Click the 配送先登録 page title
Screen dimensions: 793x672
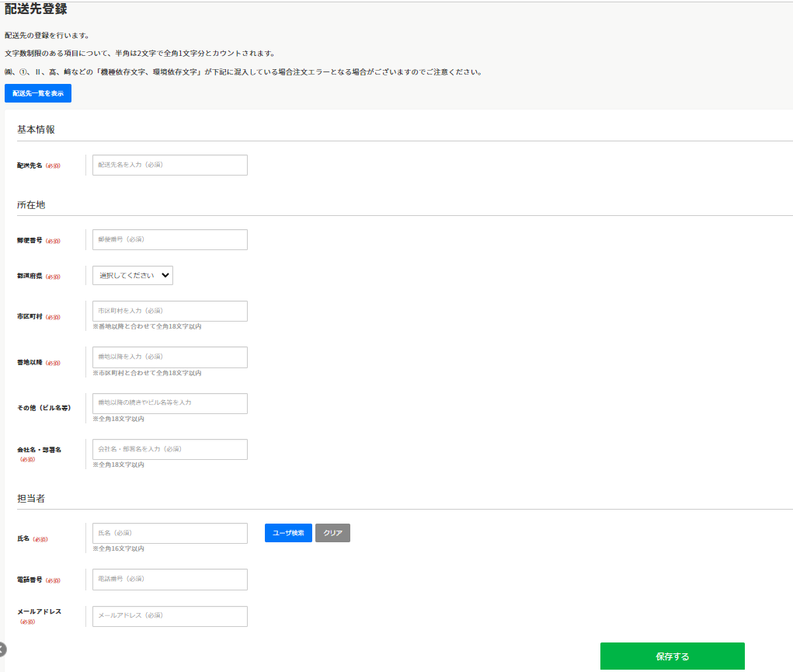tap(36, 10)
